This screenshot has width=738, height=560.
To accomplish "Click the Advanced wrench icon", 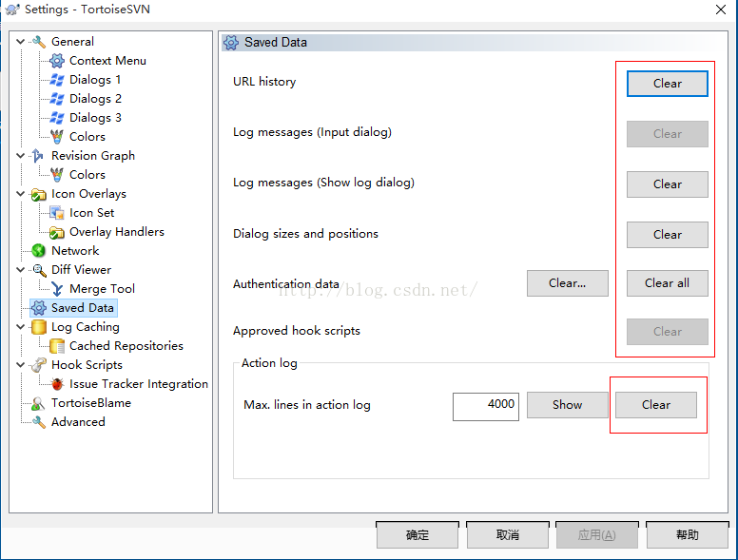I will click(x=39, y=422).
